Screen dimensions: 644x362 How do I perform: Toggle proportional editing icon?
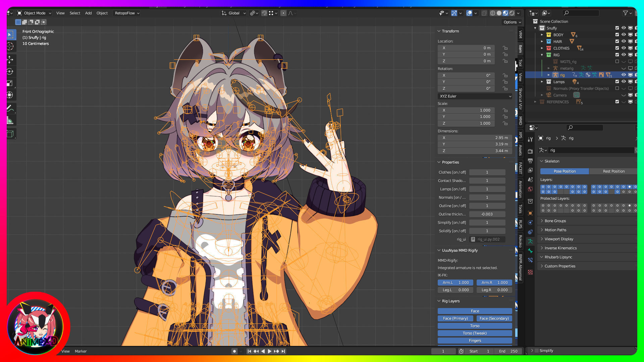pos(283,13)
